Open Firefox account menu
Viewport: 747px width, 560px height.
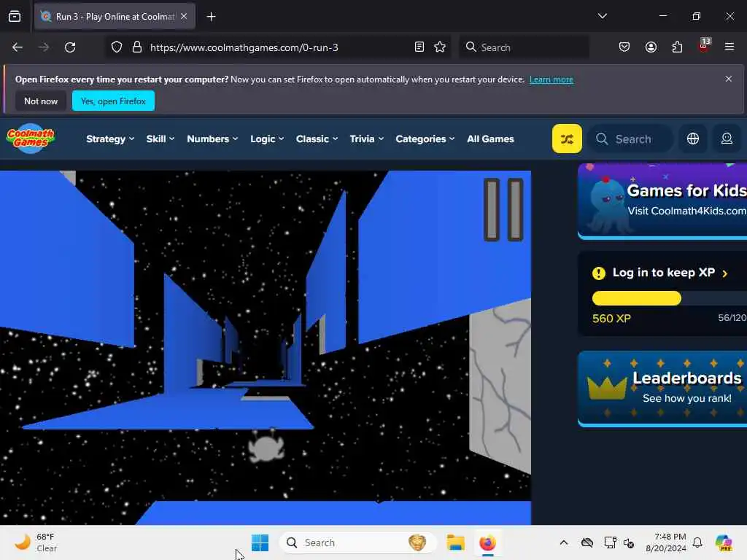(651, 47)
